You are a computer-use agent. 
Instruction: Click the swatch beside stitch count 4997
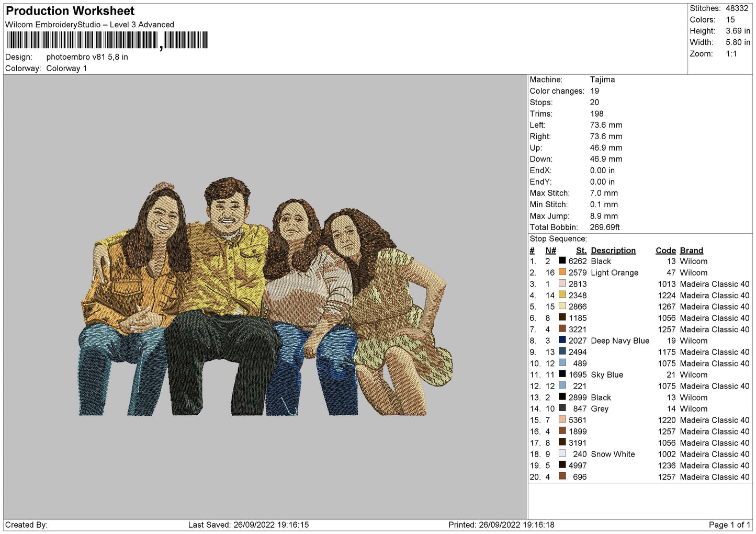point(562,465)
